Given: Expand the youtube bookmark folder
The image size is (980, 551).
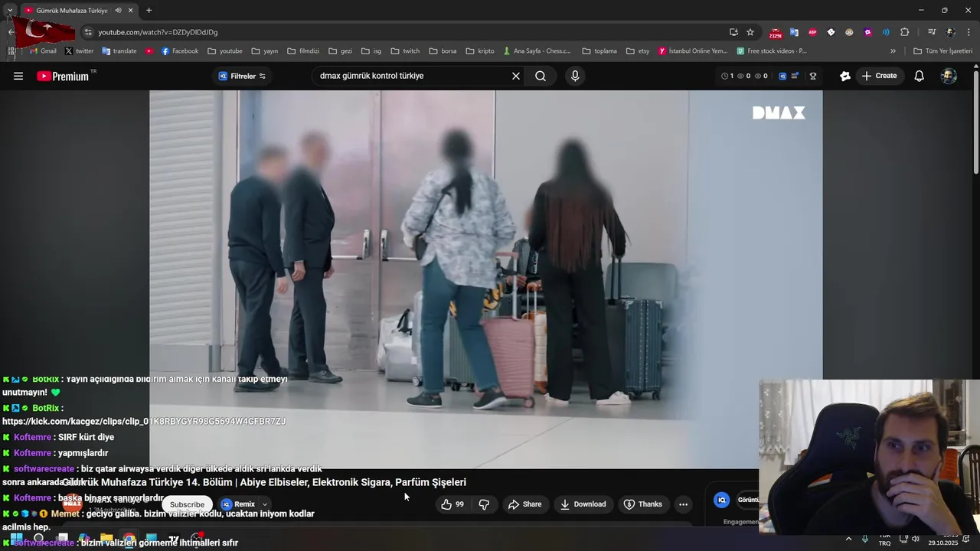Looking at the screenshot, I should coord(225,51).
